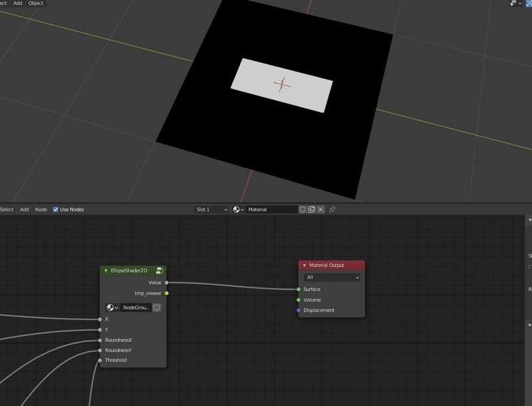Collapse the EllipseShader2D node triangle
Image resolution: width=532 pixels, height=406 pixels.
click(106, 270)
